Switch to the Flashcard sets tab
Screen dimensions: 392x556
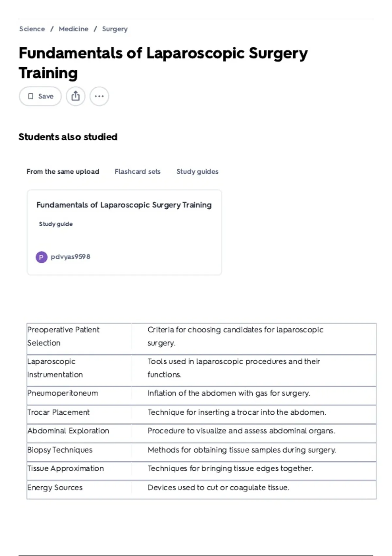tap(137, 171)
